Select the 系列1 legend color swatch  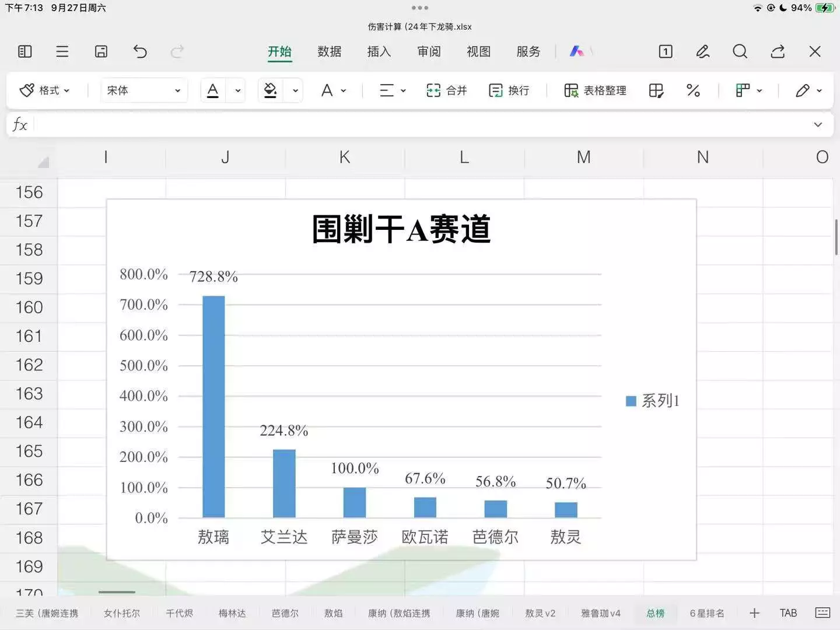point(631,401)
